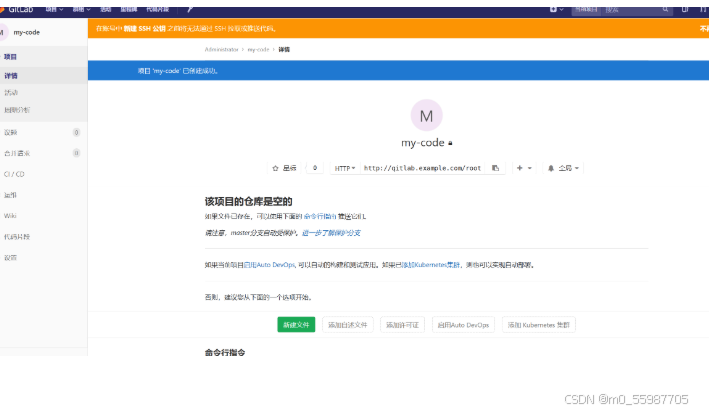Click the GitLab logo text

tap(20, 9)
